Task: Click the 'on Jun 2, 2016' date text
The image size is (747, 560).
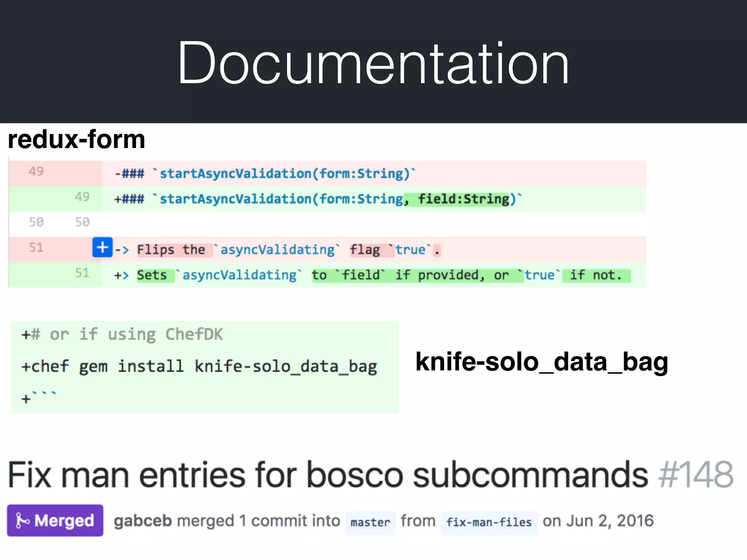Action: [x=598, y=521]
